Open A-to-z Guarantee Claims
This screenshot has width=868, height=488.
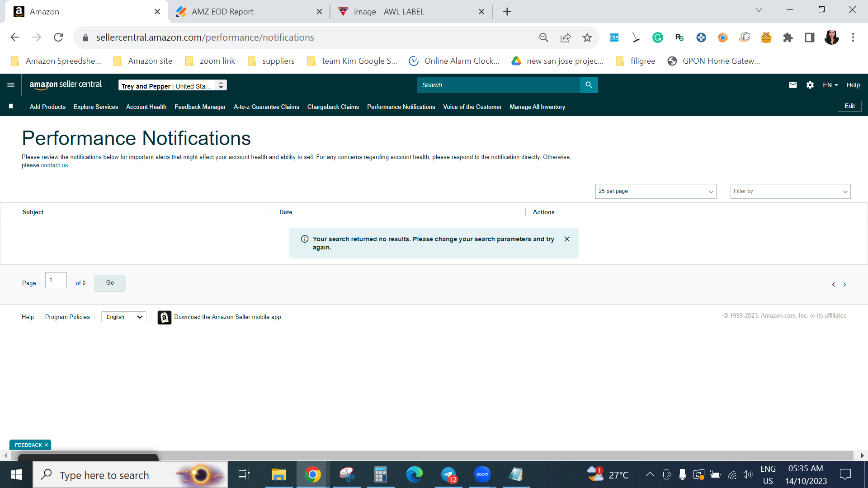[266, 107]
